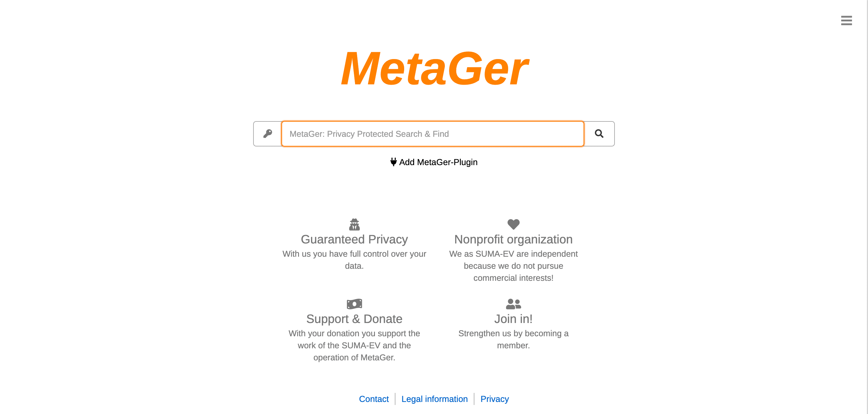The image size is (868, 414).
Task: Click the plugin/power plug icon
Action: [x=394, y=162]
